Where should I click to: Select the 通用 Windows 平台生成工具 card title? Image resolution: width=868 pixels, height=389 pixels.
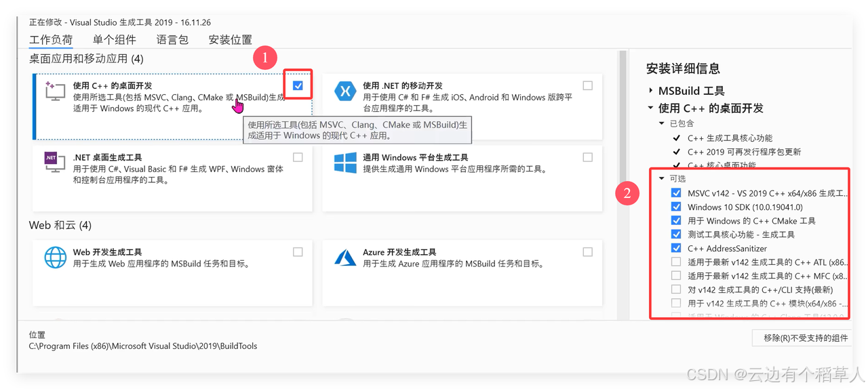416,158
